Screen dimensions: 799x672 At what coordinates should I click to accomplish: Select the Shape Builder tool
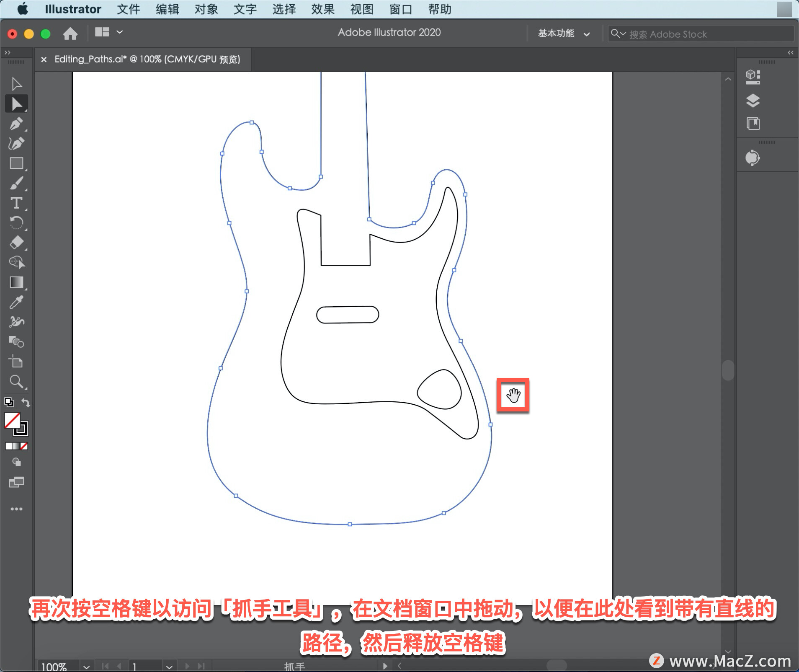tap(16, 262)
